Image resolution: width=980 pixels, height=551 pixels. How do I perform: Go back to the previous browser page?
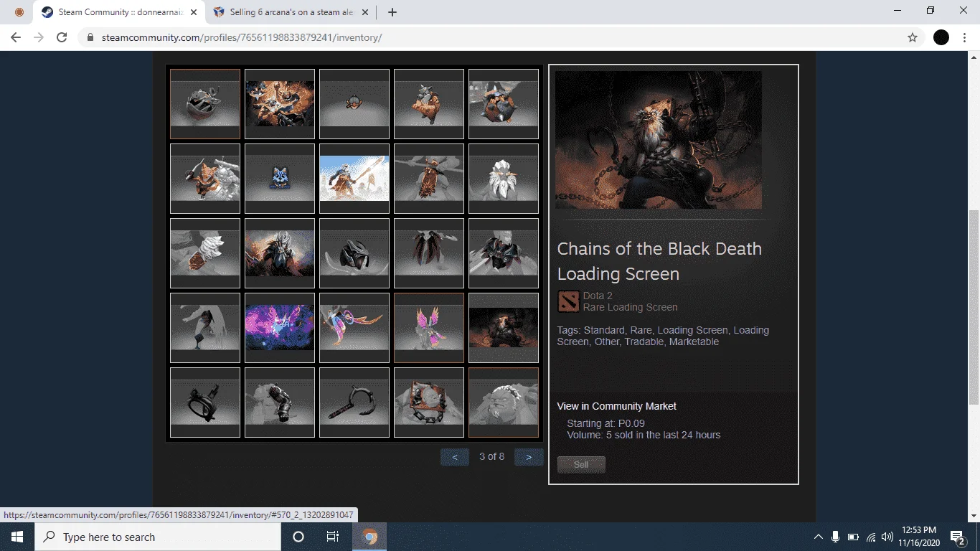16,37
